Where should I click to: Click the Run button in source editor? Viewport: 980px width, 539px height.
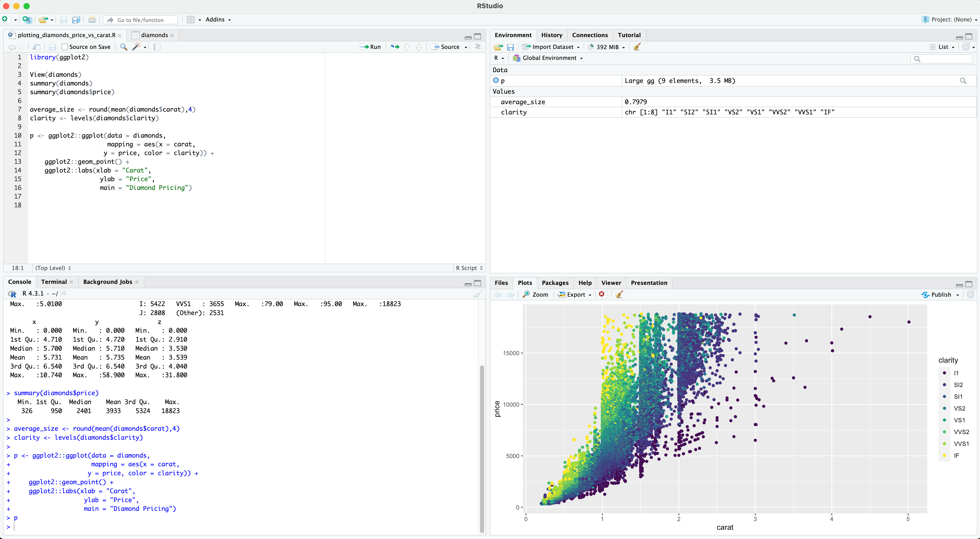point(371,47)
